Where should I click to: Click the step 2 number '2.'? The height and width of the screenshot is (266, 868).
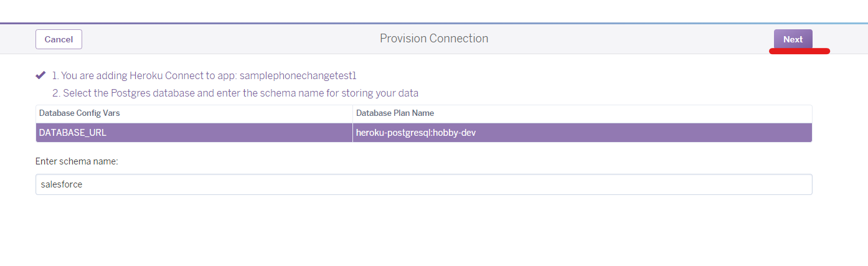pos(55,93)
